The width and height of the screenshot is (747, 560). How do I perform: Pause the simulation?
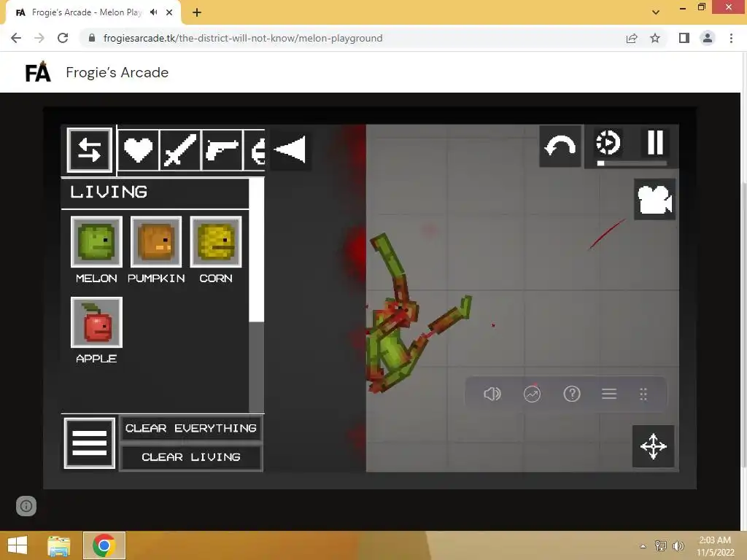click(x=655, y=142)
